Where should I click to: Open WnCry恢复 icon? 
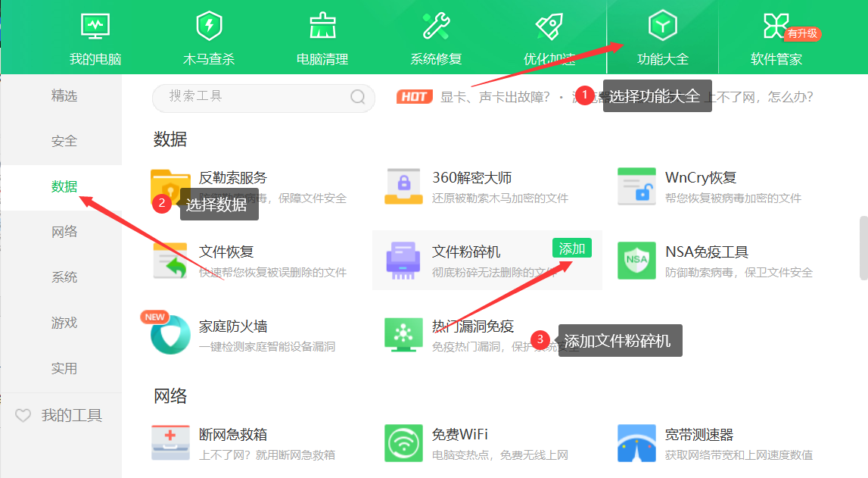[x=636, y=186]
